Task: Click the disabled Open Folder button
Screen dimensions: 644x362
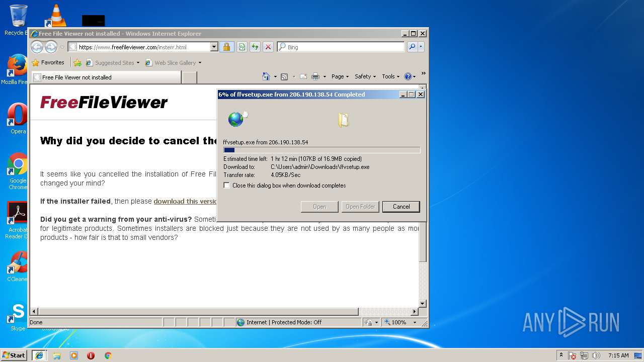Action: 360,207
